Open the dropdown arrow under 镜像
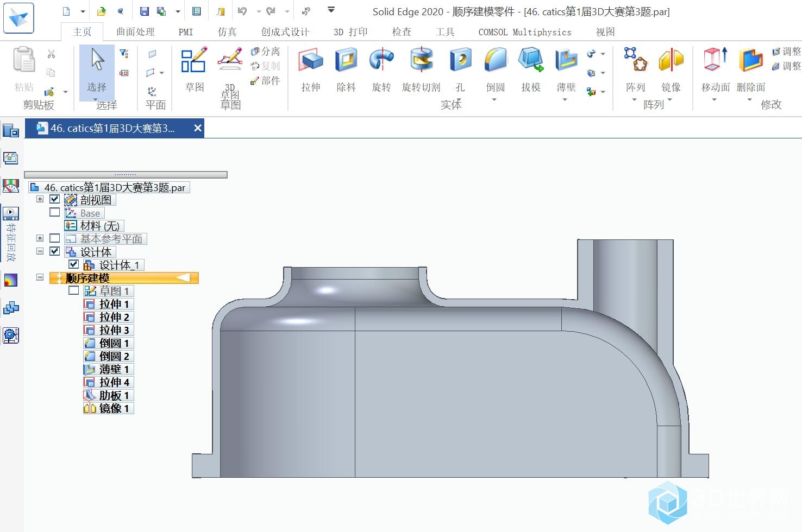Viewport: 802px width, 532px height. 670,100
